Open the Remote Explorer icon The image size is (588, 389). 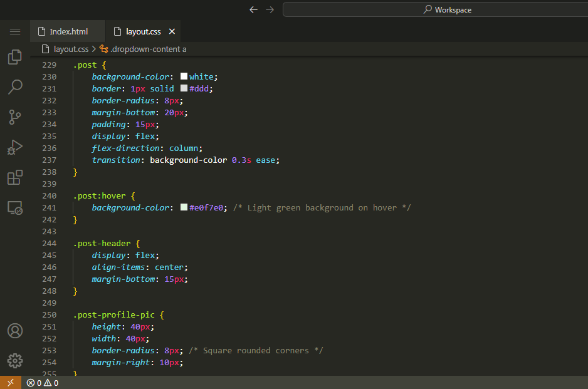(x=15, y=208)
